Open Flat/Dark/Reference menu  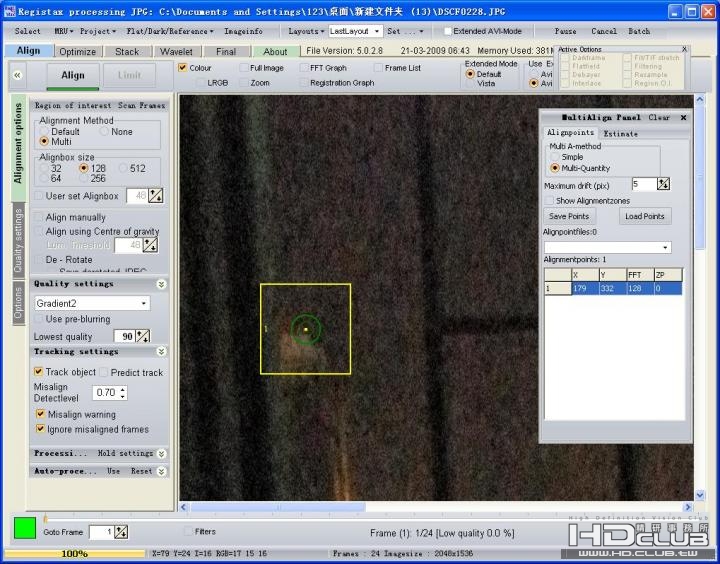[170, 31]
